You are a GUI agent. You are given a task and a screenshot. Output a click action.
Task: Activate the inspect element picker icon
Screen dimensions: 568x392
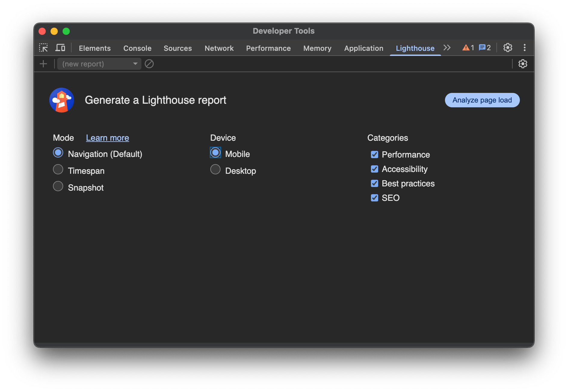[43, 48]
